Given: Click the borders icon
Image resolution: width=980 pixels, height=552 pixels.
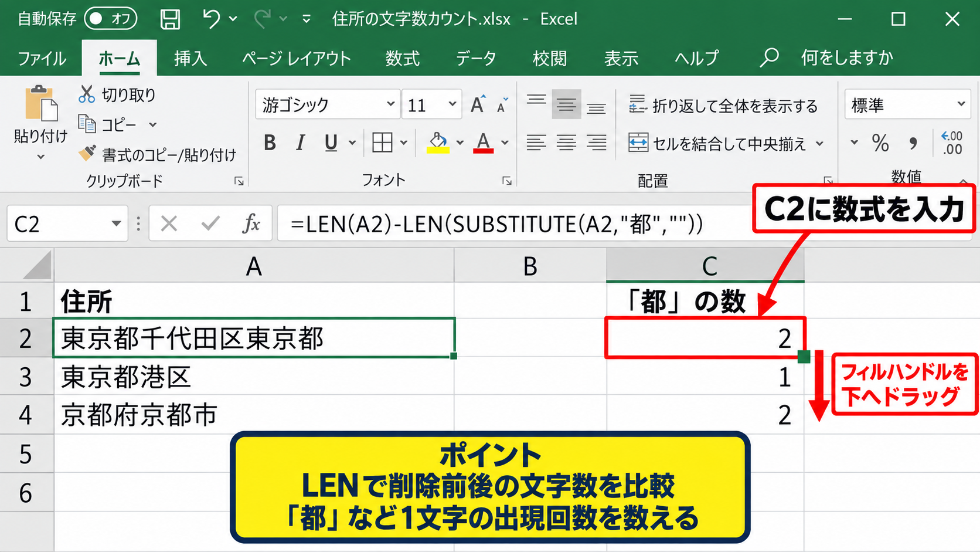Looking at the screenshot, I should (383, 143).
